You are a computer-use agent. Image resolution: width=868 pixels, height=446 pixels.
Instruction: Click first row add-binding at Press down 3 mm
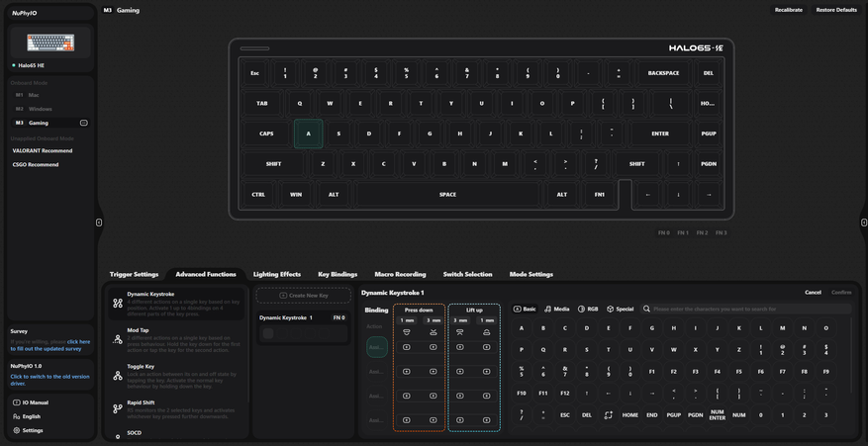[x=433, y=347]
